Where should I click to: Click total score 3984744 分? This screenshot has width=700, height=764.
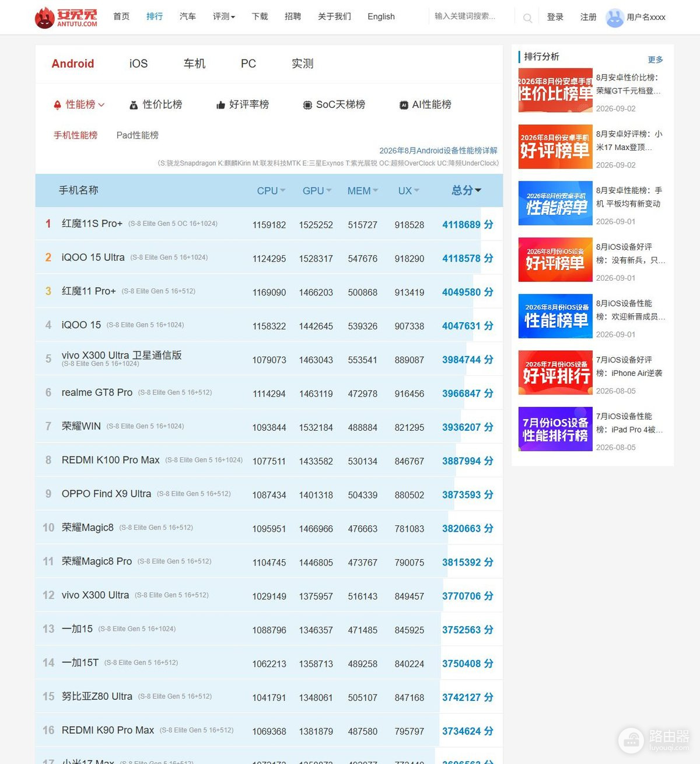pos(468,360)
